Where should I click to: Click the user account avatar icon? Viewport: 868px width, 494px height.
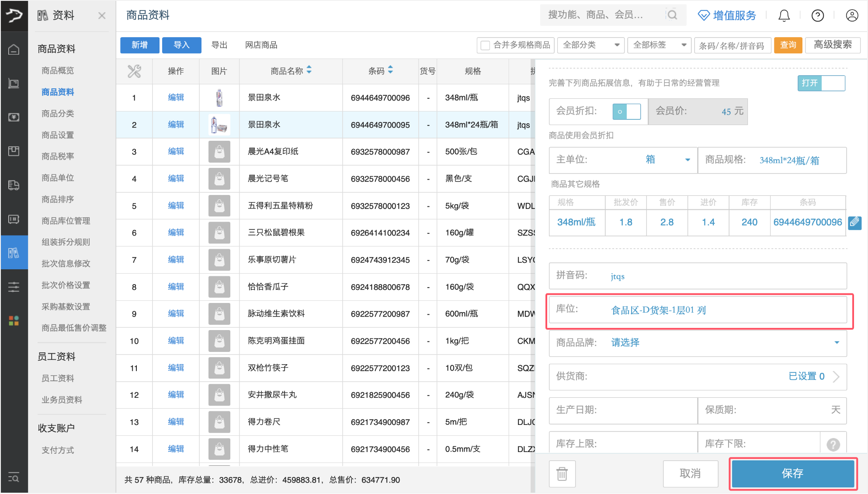(x=851, y=15)
